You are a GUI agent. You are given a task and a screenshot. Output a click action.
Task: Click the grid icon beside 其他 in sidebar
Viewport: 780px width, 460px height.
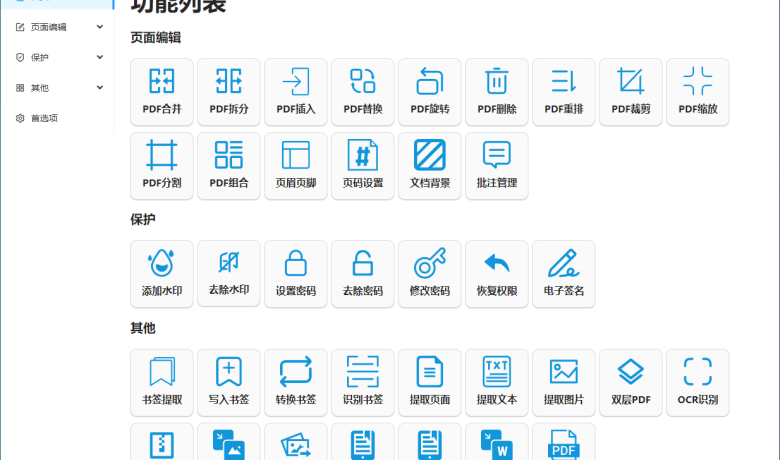tap(20, 88)
